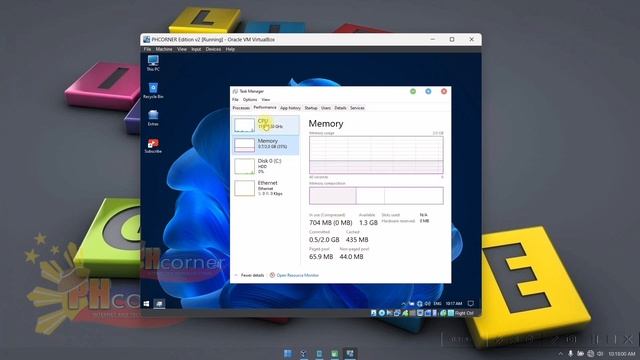This screenshot has height=360, width=640.
Task: Click the guest tray volume icon
Action: (x=427, y=304)
